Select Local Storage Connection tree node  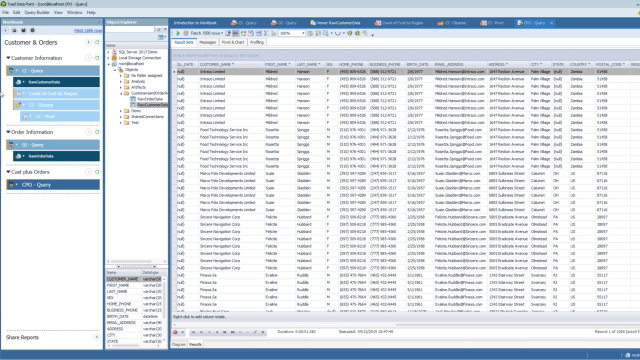coord(140,58)
